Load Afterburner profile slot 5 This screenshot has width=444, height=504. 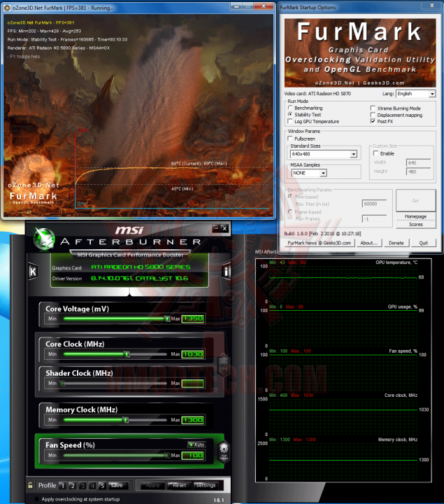coord(102,485)
